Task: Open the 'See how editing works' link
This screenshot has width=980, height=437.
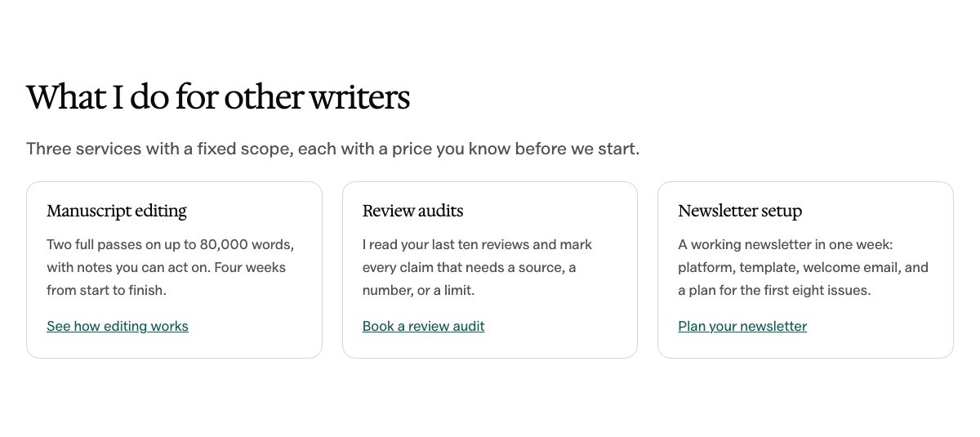Action: (118, 326)
